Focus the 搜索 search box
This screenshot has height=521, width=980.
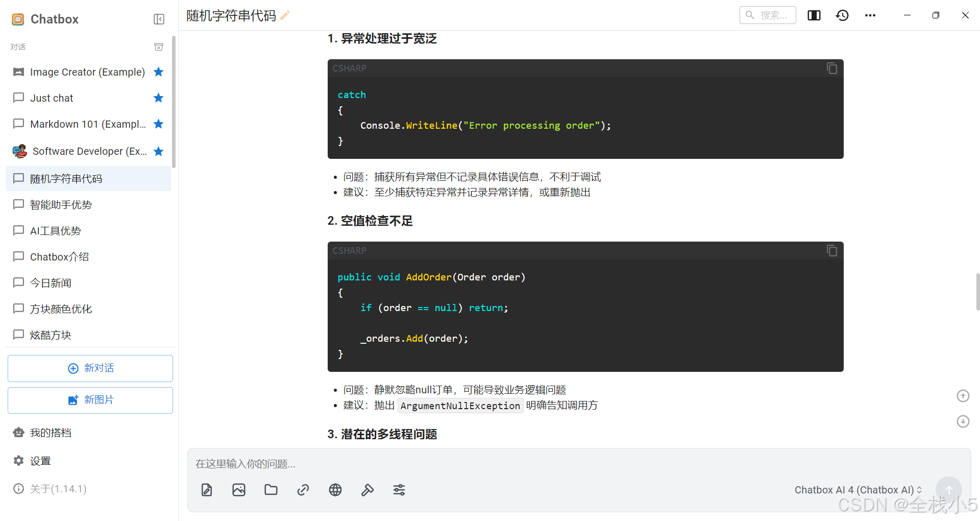768,15
